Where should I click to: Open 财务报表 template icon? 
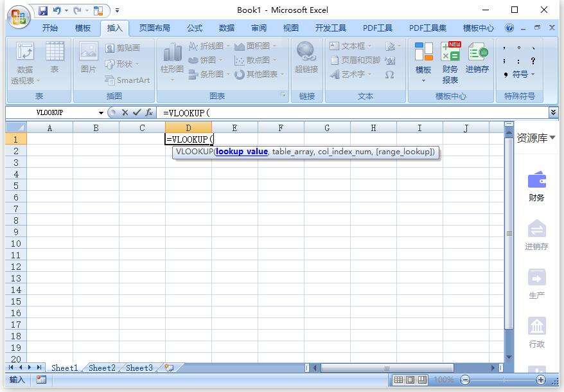click(x=450, y=64)
